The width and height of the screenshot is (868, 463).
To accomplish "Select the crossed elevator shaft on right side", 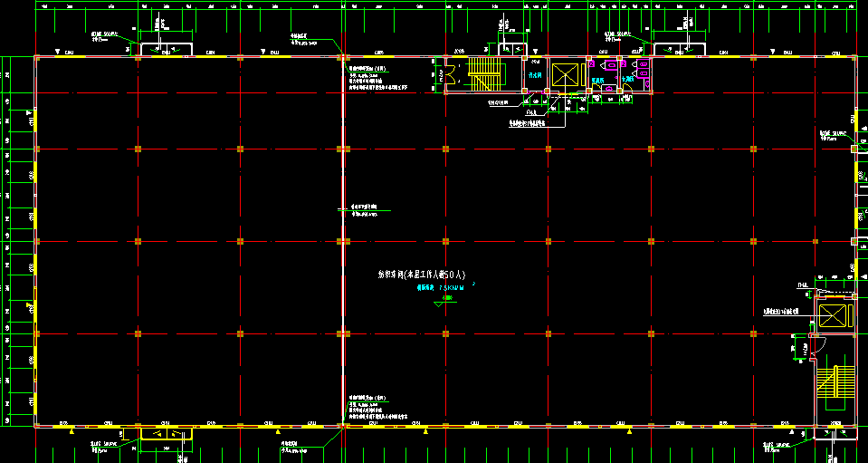I will click(832, 315).
